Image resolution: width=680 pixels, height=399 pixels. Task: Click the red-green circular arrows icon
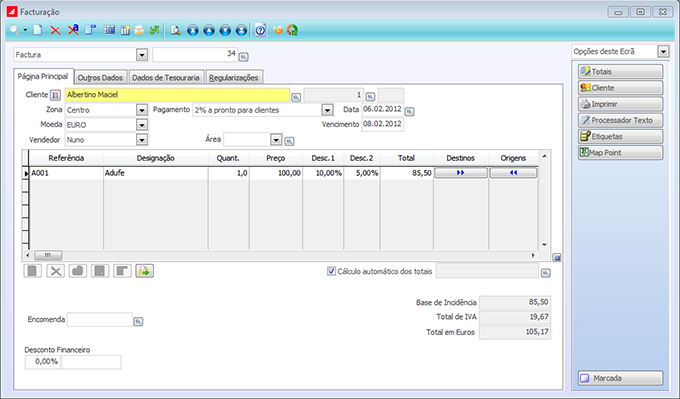[x=292, y=30]
